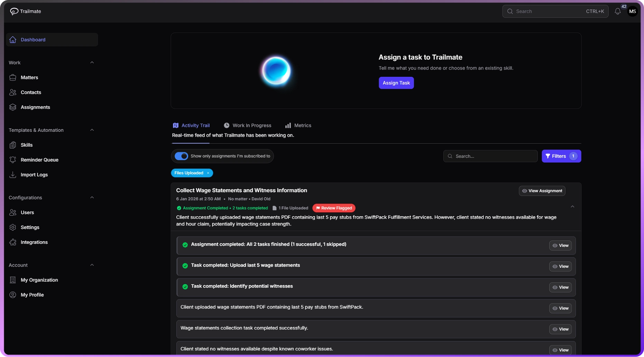Collapse the Templates & Automation section
Screen dimensions: 644x357
pos(92,130)
